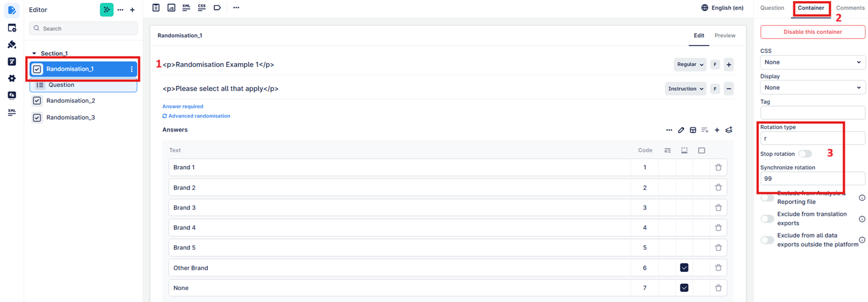Toggle the Stop rotation switch
Image resolution: width=868 pixels, height=302 pixels.
pos(805,154)
